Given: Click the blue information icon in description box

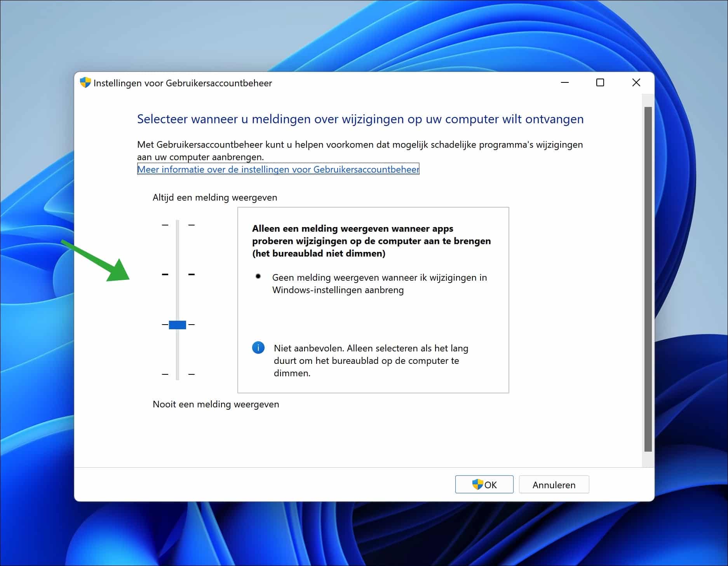Looking at the screenshot, I should [x=259, y=348].
